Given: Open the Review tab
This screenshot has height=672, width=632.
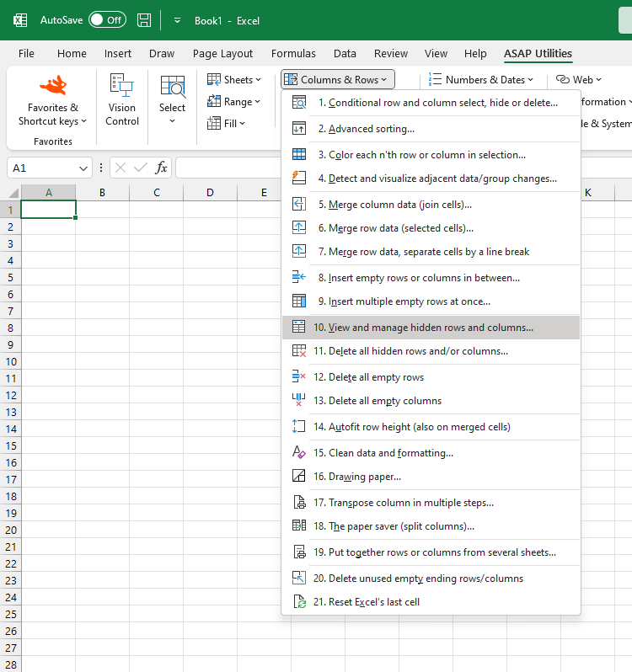Looking at the screenshot, I should 391,54.
